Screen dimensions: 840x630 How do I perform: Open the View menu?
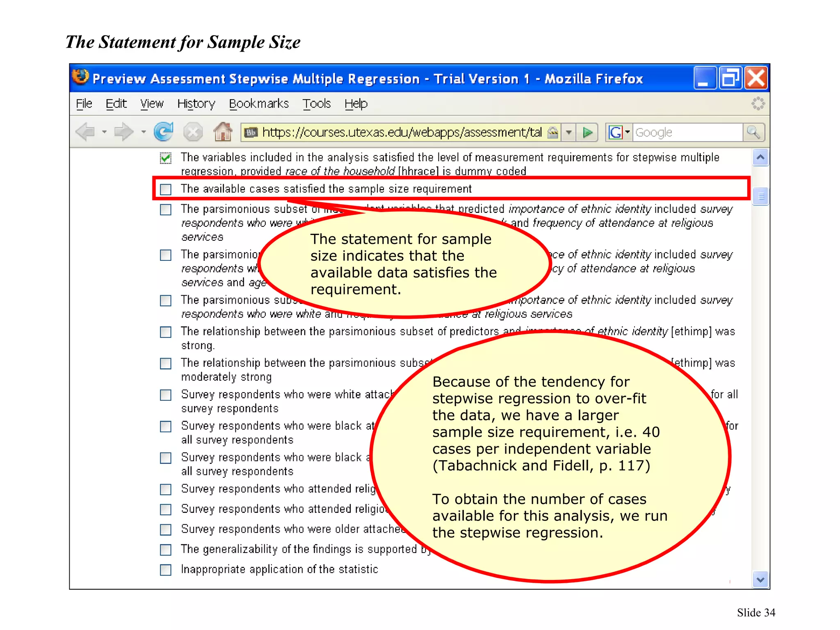[152, 104]
